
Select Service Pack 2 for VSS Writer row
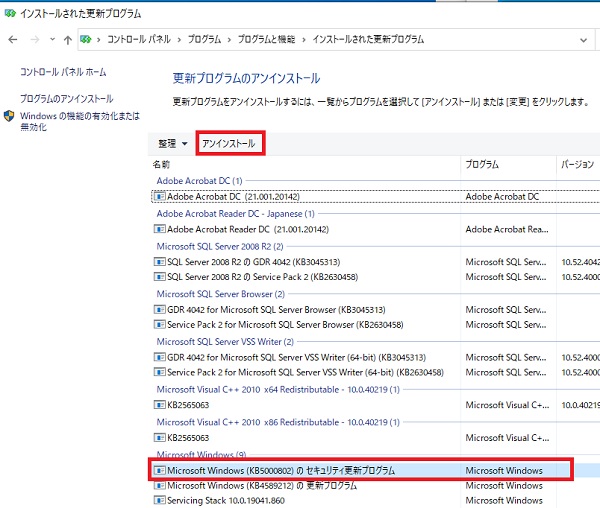click(x=376, y=372)
